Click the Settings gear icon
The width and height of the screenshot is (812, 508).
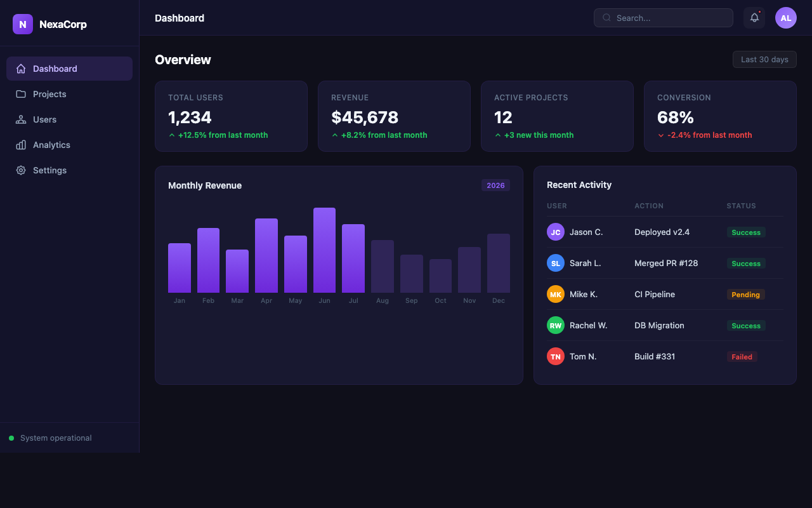[x=21, y=170]
